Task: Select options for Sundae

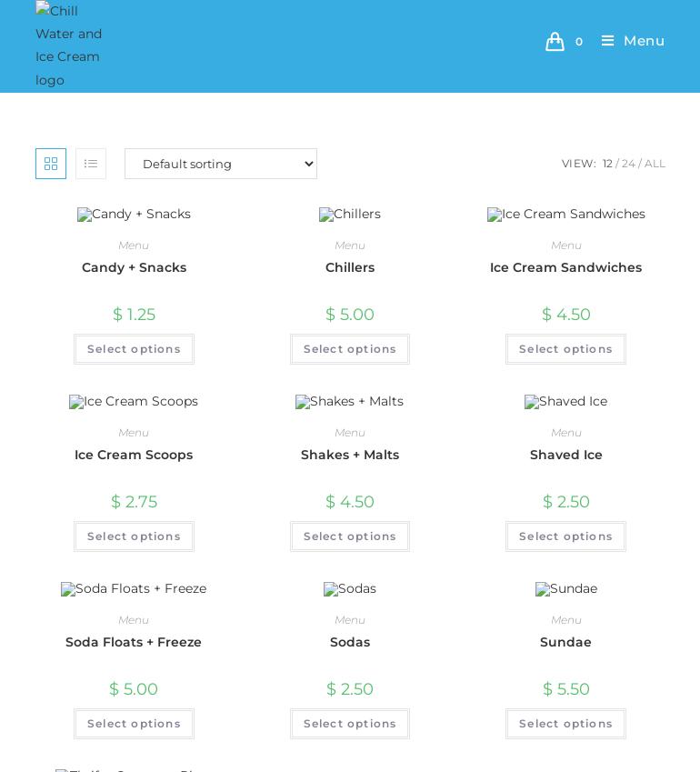Action: 565,724
